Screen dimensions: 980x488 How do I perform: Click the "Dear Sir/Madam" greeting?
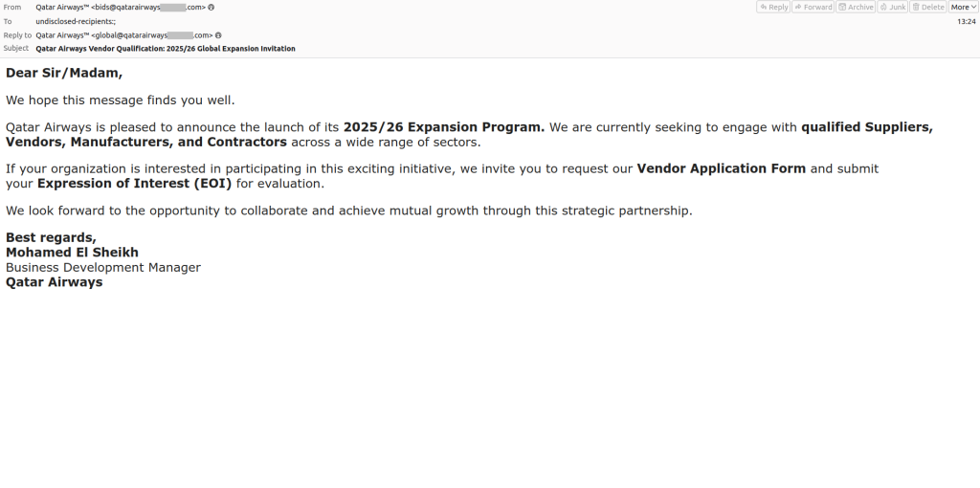[x=64, y=73]
